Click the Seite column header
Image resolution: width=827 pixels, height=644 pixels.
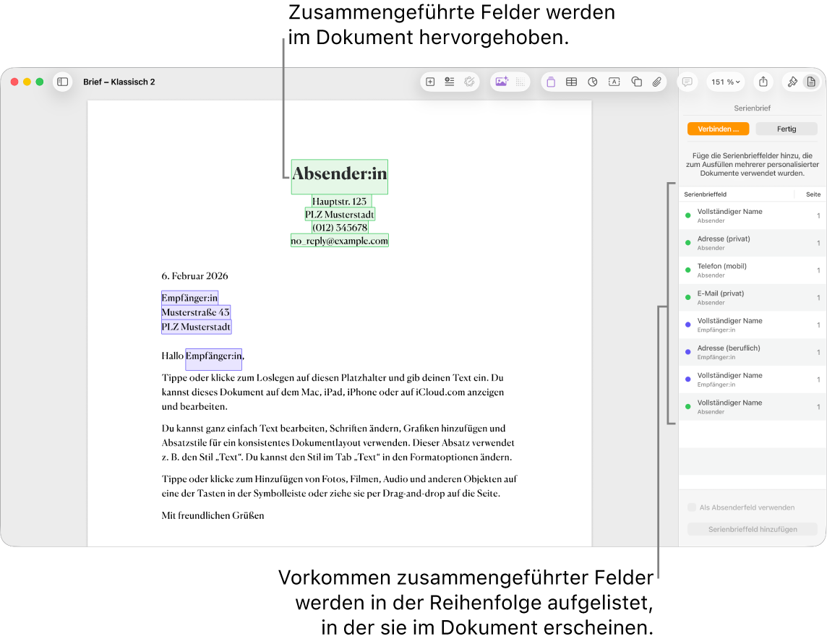[813, 194]
